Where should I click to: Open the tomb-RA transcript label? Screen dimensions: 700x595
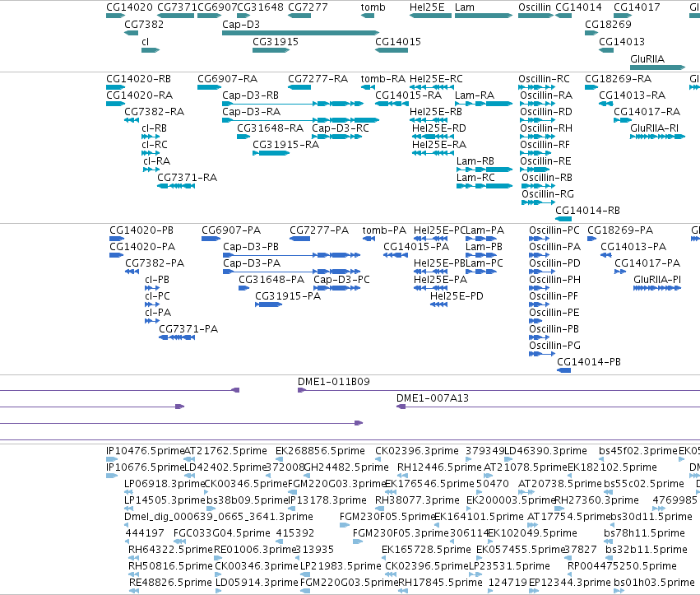click(383, 79)
